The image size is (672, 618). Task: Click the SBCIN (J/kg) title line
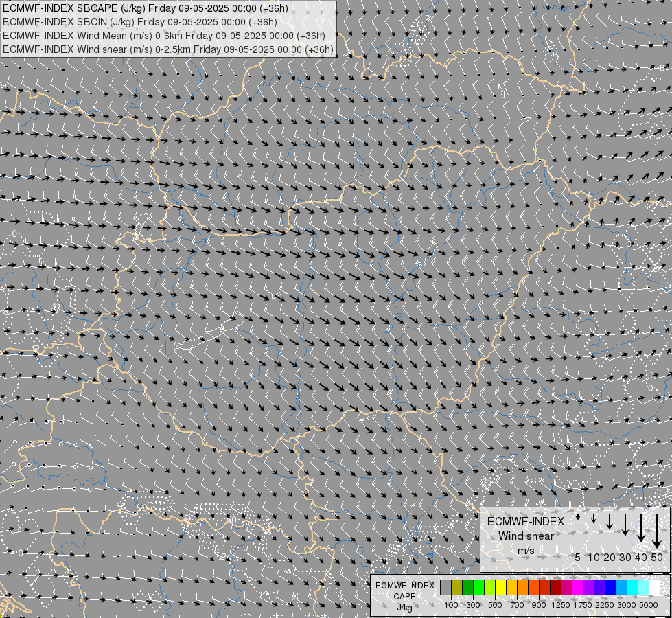pos(140,22)
